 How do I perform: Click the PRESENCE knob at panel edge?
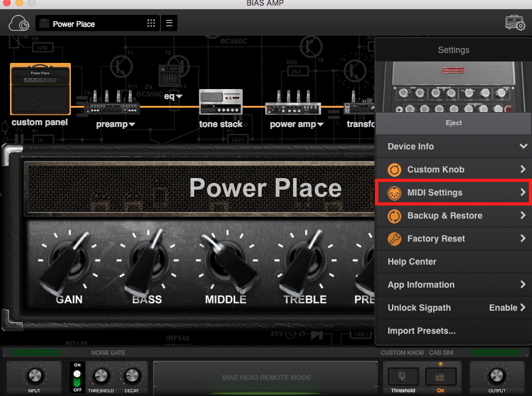[x=365, y=262]
